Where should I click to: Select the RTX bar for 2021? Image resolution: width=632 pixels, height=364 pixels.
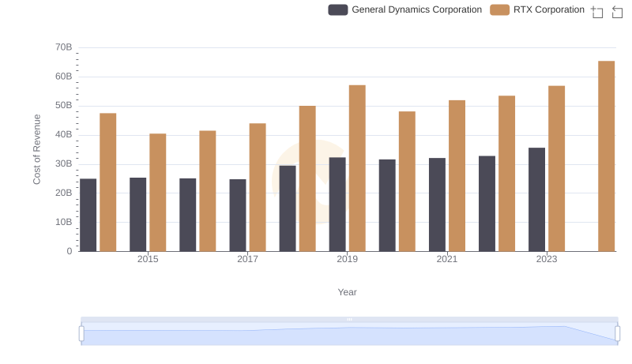tap(457, 176)
